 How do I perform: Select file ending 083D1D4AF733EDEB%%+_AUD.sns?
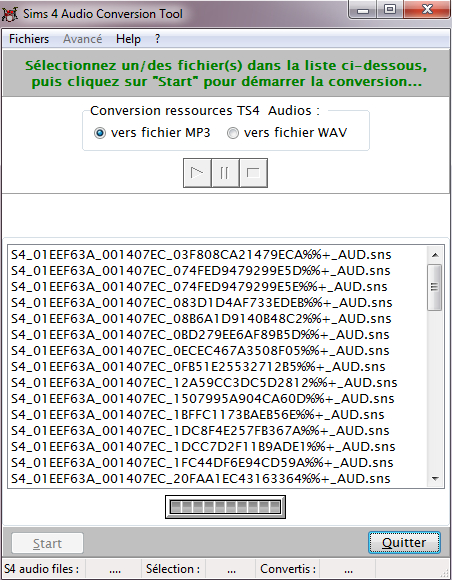pyautogui.click(x=218, y=303)
